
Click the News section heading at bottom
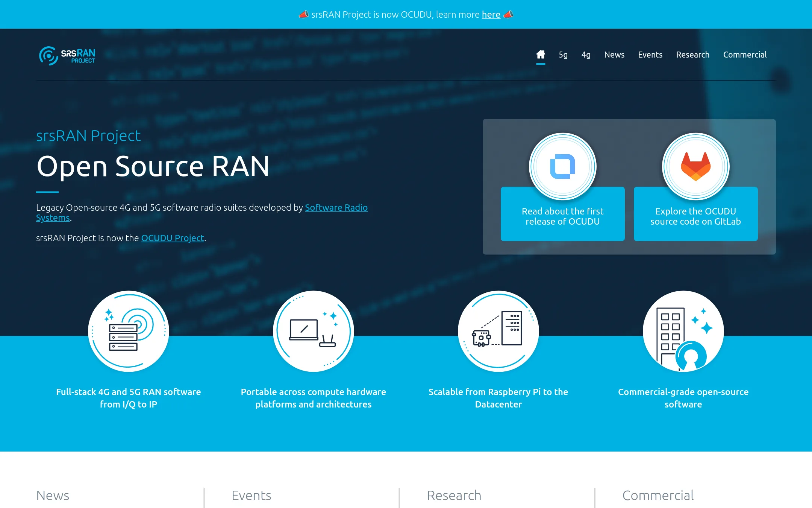tap(53, 496)
